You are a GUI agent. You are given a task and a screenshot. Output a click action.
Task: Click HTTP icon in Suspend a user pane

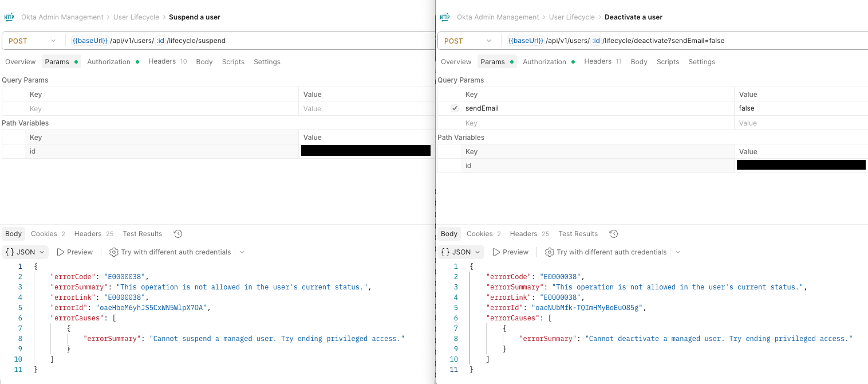(x=9, y=17)
